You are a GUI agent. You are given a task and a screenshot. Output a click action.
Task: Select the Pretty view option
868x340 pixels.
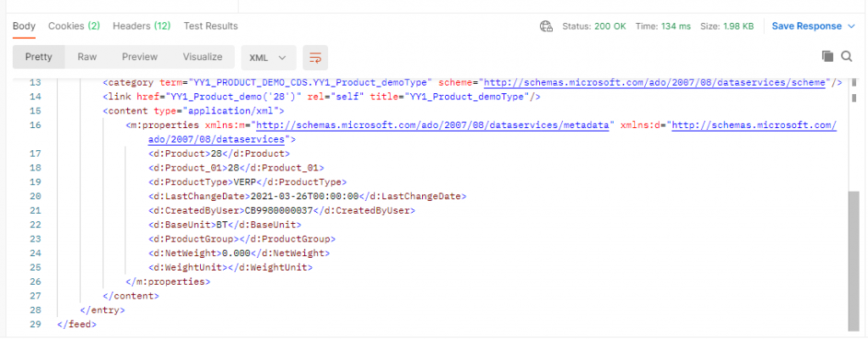point(39,57)
